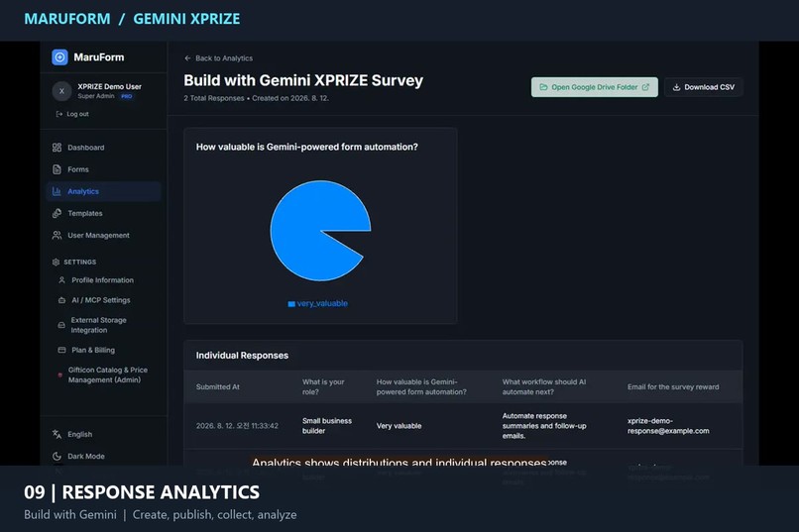The height and width of the screenshot is (532, 799).
Task: Click the 2 Total Responses text
Action: pyautogui.click(x=214, y=98)
